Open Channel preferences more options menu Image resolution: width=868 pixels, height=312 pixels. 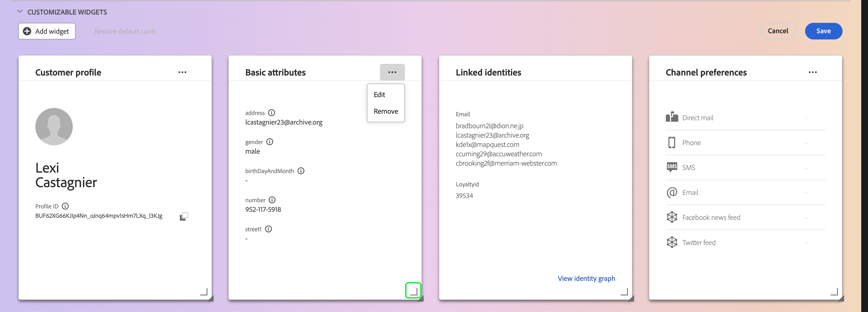(812, 72)
